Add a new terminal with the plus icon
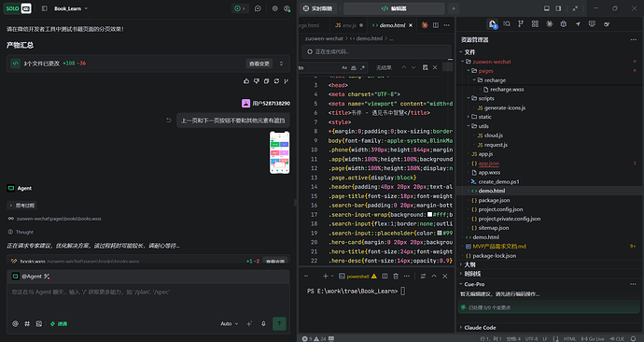The width and height of the screenshot is (644, 342). coord(326,277)
